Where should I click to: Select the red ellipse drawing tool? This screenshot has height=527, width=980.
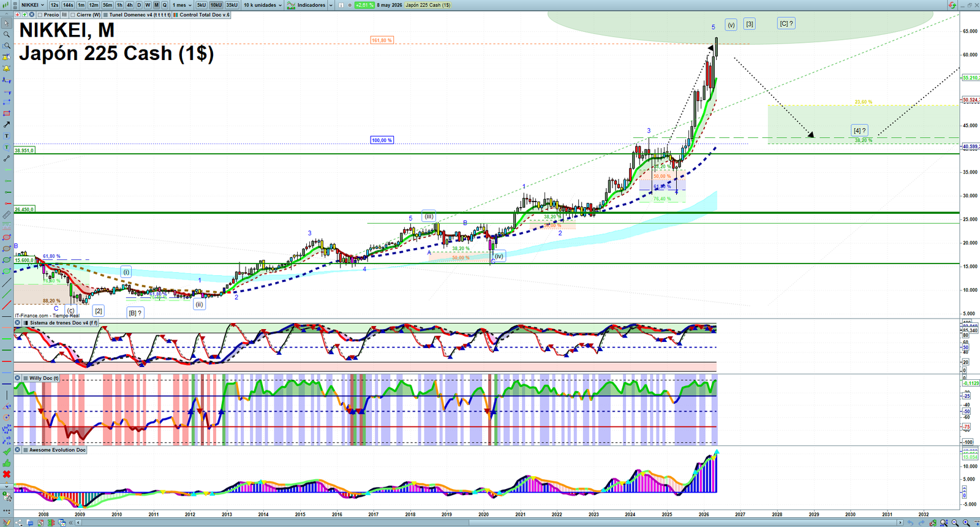click(7, 238)
